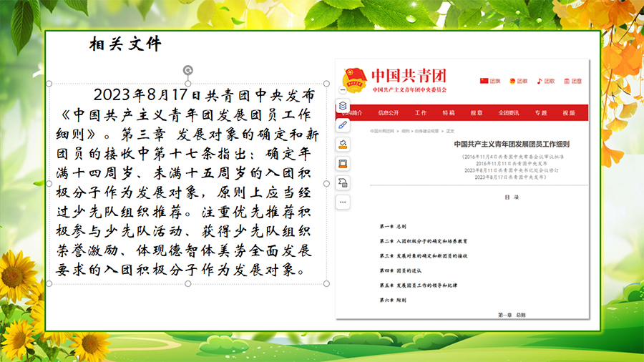Screen dimensions: 644x362
Task: Open the three-dots more options button
Action: (343, 202)
